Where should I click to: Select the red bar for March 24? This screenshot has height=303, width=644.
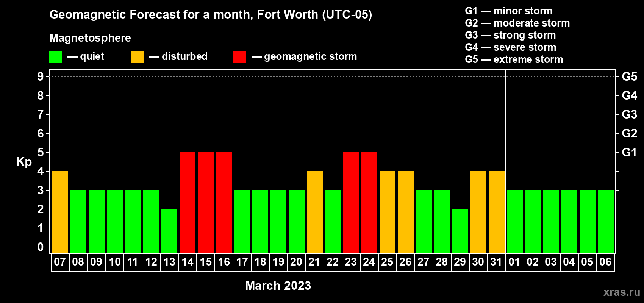click(x=369, y=203)
